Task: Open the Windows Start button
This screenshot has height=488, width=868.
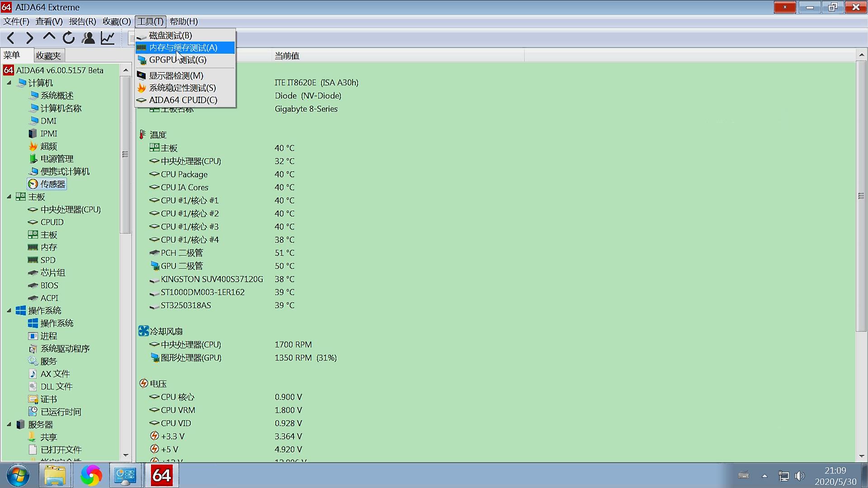Action: pyautogui.click(x=18, y=475)
